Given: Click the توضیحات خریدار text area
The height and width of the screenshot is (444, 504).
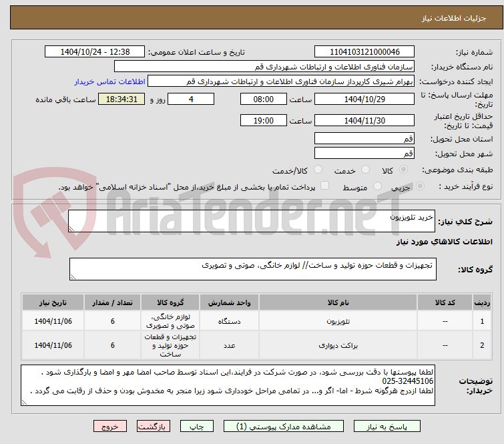Looking at the screenshot, I should click(228, 385).
